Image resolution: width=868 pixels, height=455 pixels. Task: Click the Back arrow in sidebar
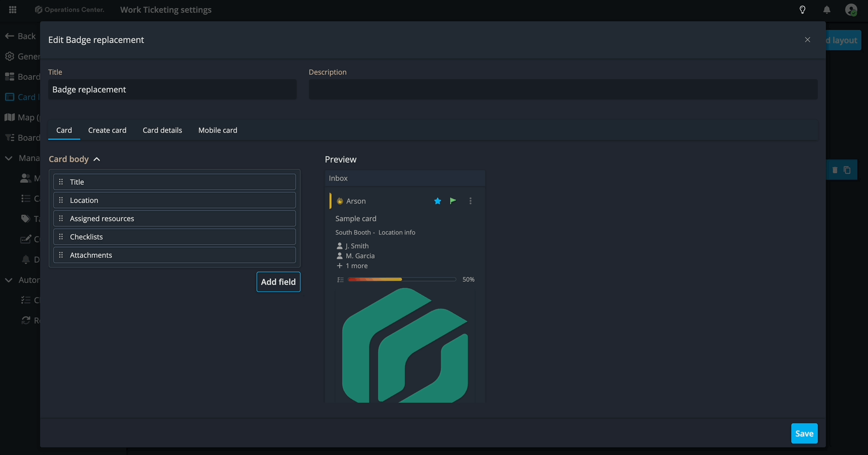[9, 36]
